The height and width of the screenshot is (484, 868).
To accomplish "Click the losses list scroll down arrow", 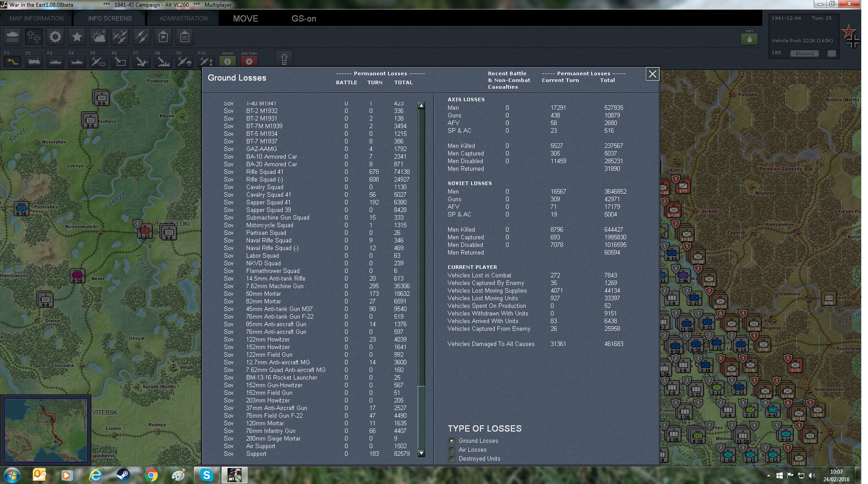I will pyautogui.click(x=421, y=454).
